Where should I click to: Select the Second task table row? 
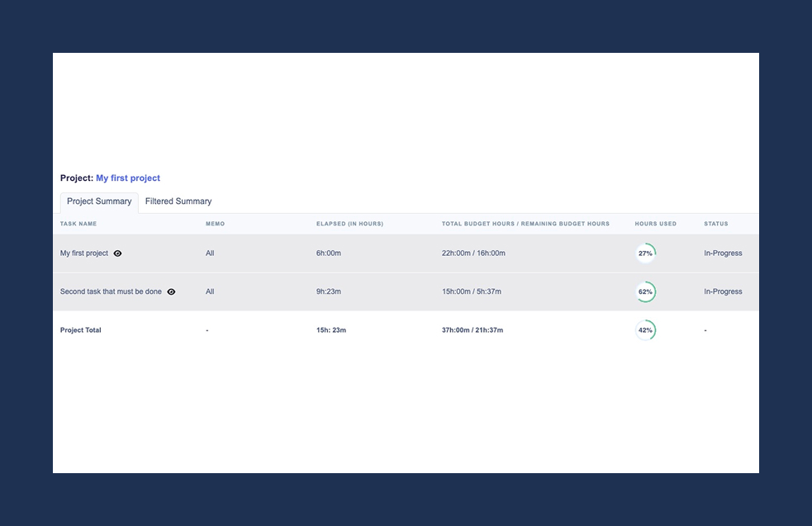click(x=372, y=291)
